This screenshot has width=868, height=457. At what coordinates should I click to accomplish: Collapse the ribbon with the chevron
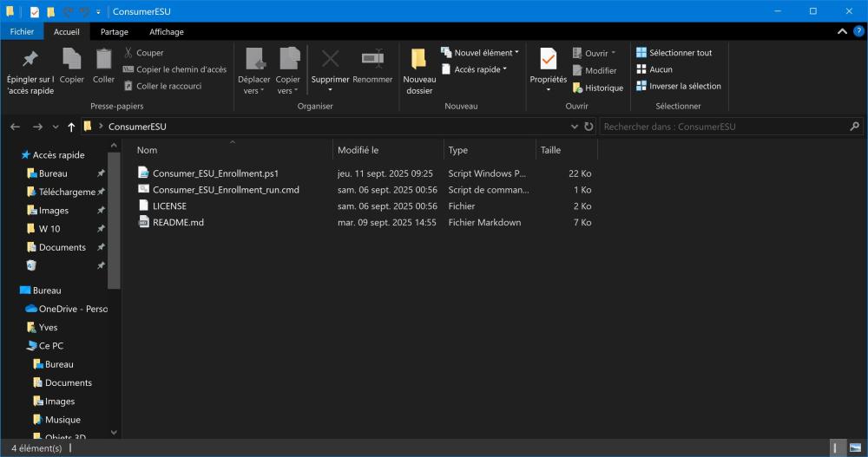pyautogui.click(x=842, y=32)
